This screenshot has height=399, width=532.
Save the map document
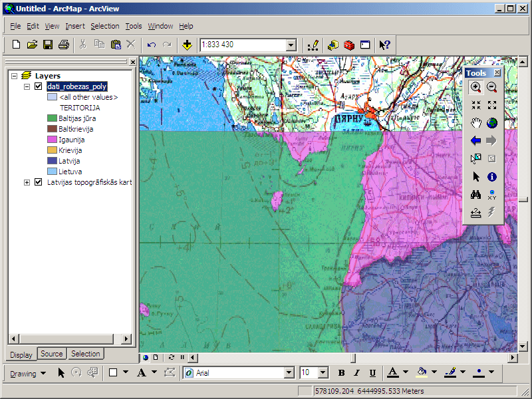pos(48,45)
